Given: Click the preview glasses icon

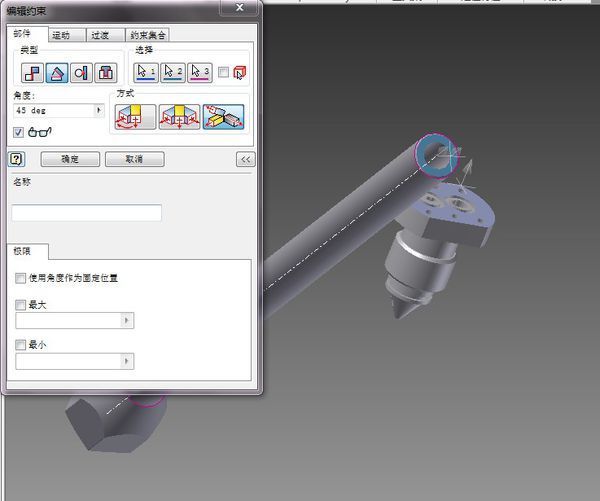Looking at the screenshot, I should [40, 132].
